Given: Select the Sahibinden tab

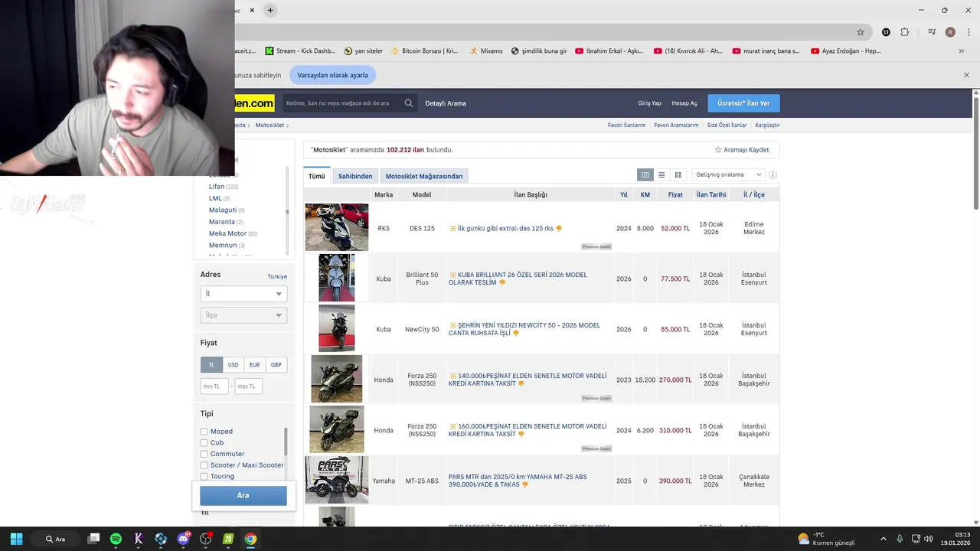Looking at the screenshot, I should point(355,176).
